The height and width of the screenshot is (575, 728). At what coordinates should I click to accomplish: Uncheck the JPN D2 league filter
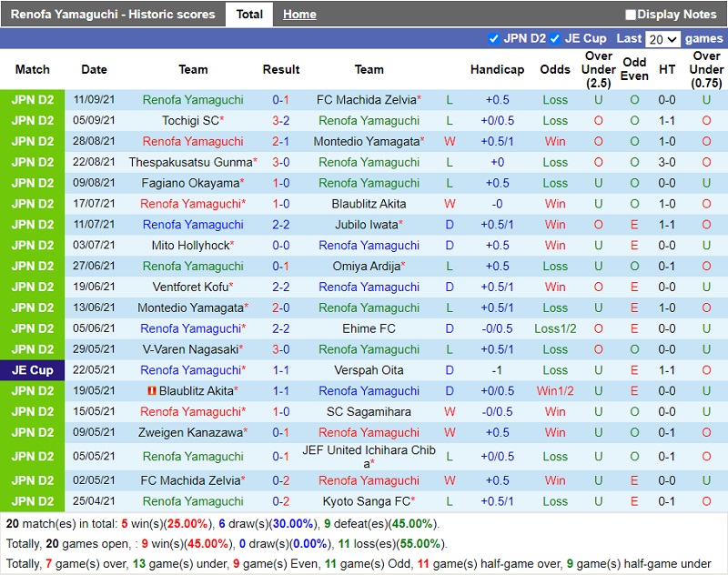494,38
